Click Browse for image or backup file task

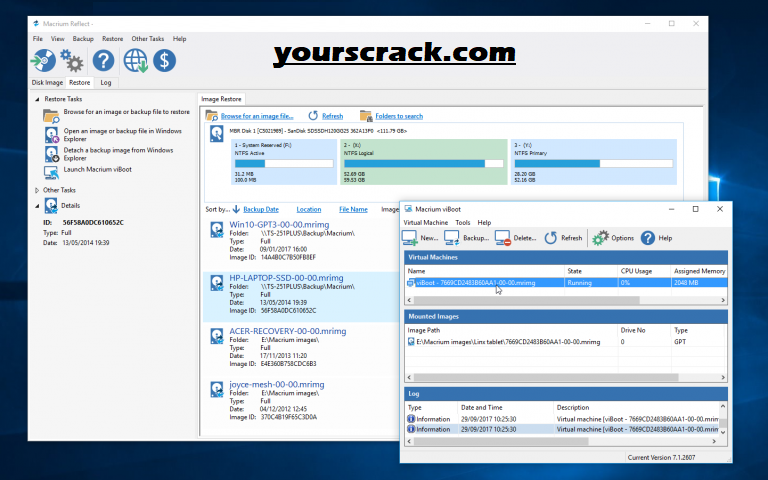[126, 112]
